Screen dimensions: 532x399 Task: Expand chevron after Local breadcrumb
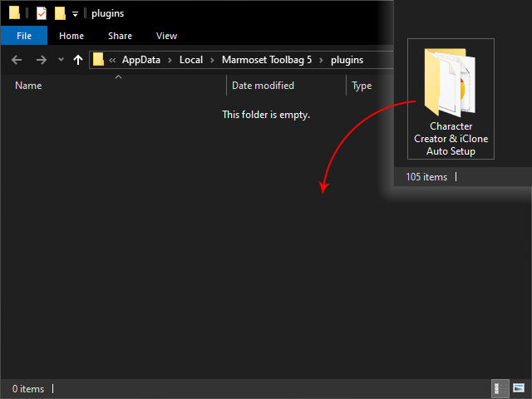(x=213, y=61)
